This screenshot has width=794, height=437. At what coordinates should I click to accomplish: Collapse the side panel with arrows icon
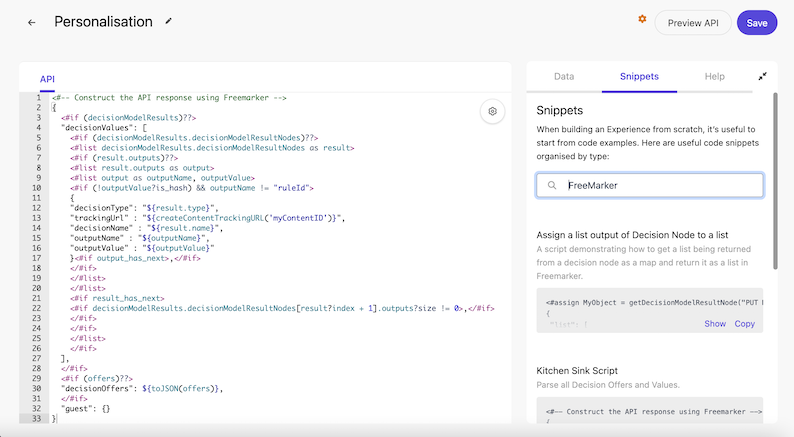[762, 76]
